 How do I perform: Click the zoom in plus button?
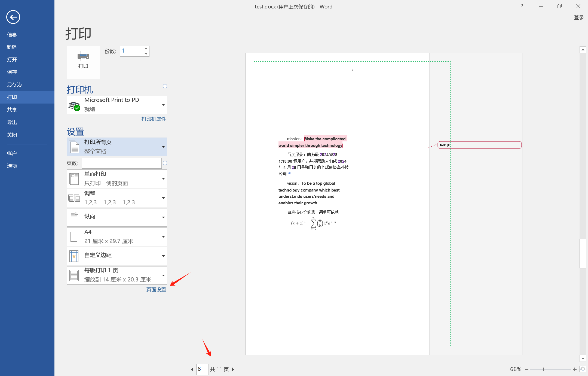click(x=575, y=369)
